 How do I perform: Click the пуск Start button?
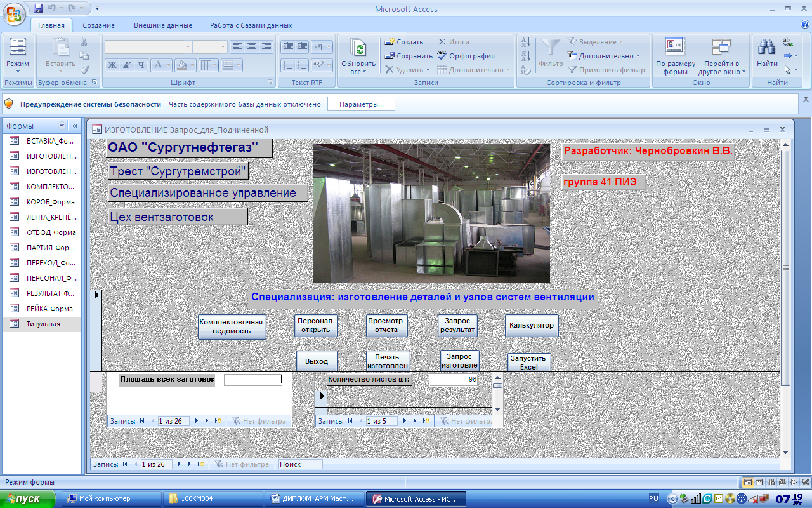point(28,499)
